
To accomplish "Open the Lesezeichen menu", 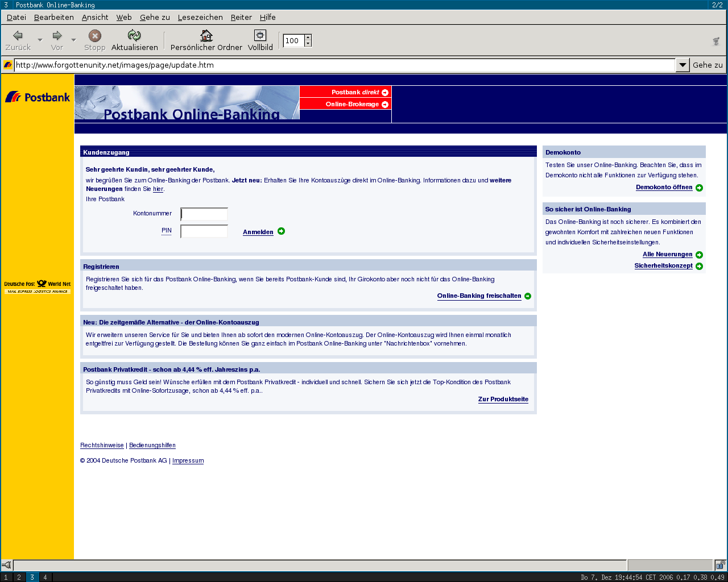I will click(x=200, y=17).
